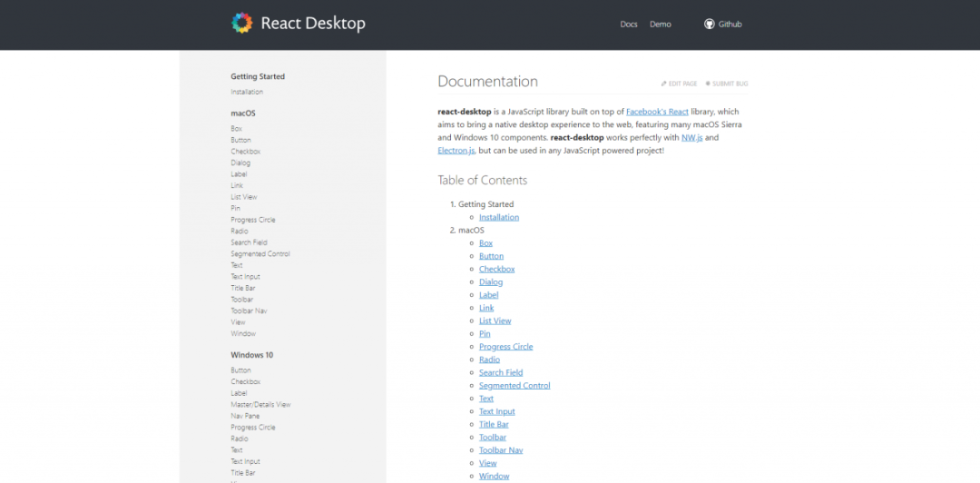The image size is (980, 483).
Task: Select Radio under macOS in the sidebar
Action: (240, 231)
